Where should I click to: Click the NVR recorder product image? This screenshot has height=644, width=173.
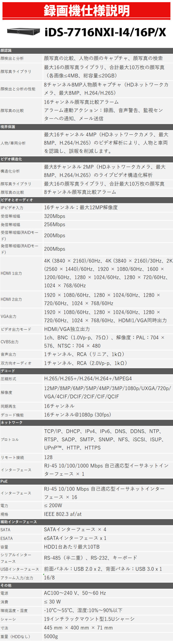coord(23,32)
